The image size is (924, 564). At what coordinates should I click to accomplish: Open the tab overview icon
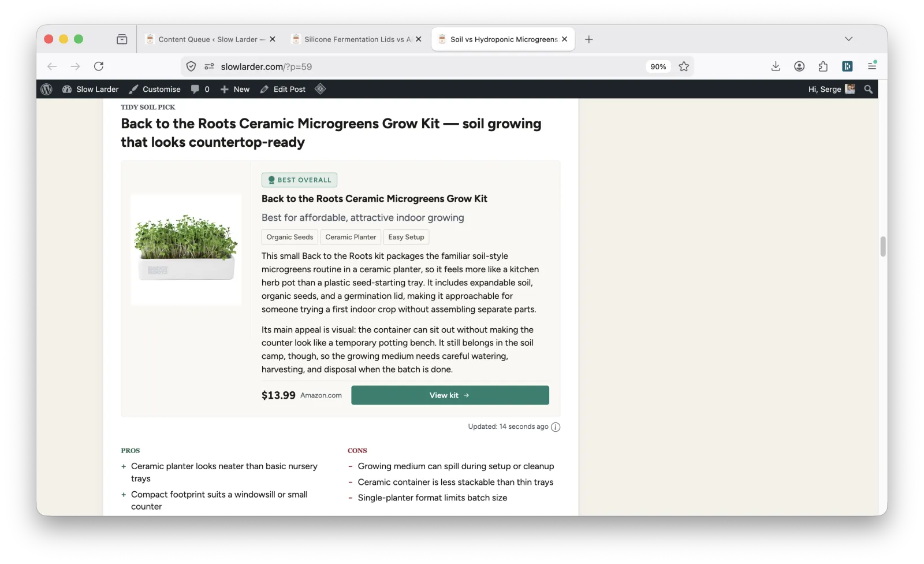(122, 39)
